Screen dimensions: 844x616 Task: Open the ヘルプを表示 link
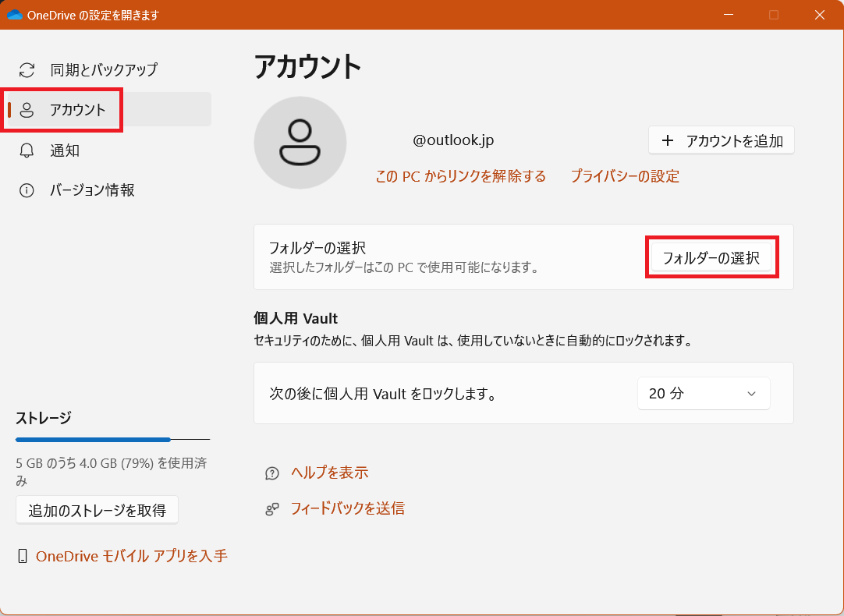(x=329, y=473)
